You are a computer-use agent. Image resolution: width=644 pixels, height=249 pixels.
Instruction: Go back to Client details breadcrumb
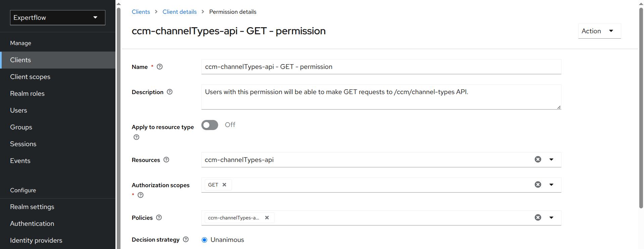coord(180,12)
